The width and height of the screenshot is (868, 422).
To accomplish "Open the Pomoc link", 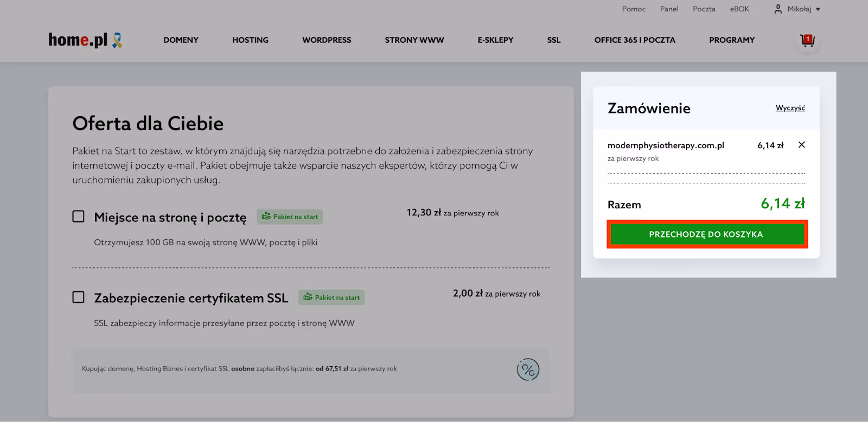I will point(634,9).
